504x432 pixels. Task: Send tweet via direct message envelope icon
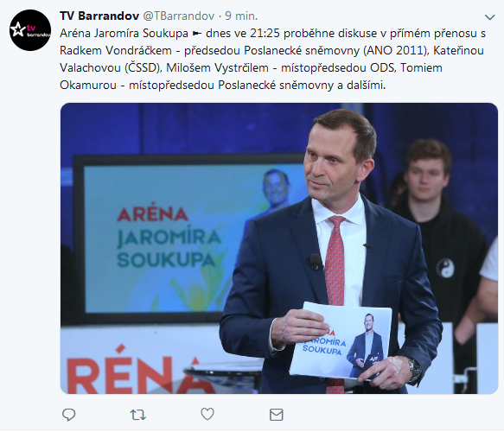pos(276,415)
